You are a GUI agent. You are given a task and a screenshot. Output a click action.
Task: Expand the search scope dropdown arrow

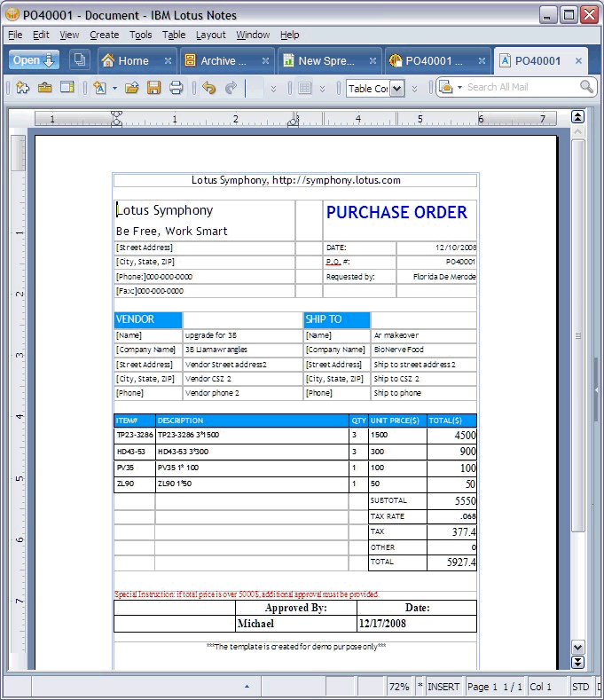pos(459,87)
